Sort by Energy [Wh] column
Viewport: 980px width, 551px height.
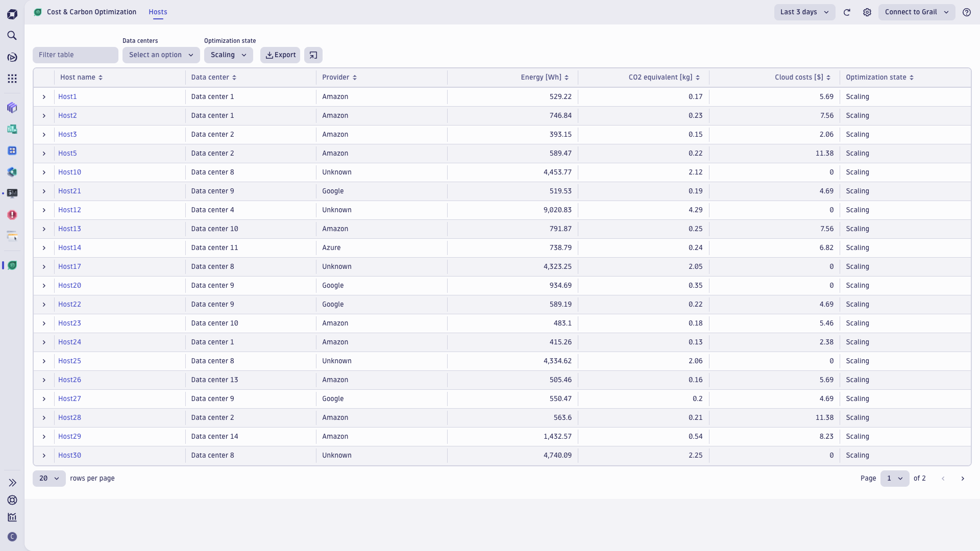545,78
